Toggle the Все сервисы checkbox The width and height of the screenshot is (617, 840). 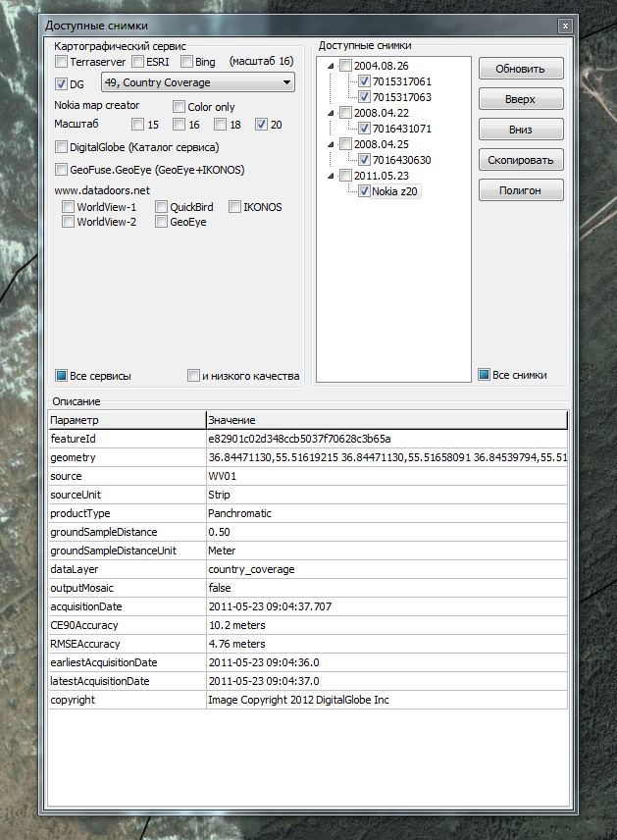pyautogui.click(x=62, y=375)
